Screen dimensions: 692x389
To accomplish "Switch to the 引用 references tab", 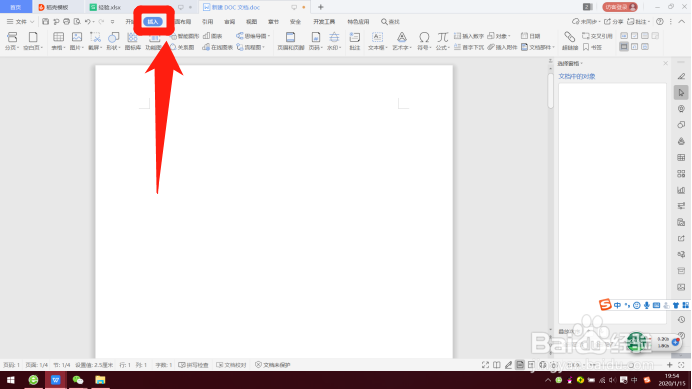I will (x=207, y=22).
